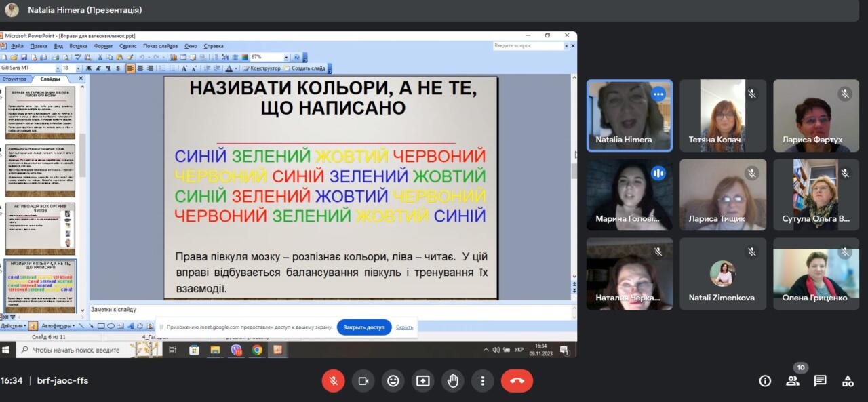The width and height of the screenshot is (868, 402).
Task: Click the Align Right icon
Action: 150,68
